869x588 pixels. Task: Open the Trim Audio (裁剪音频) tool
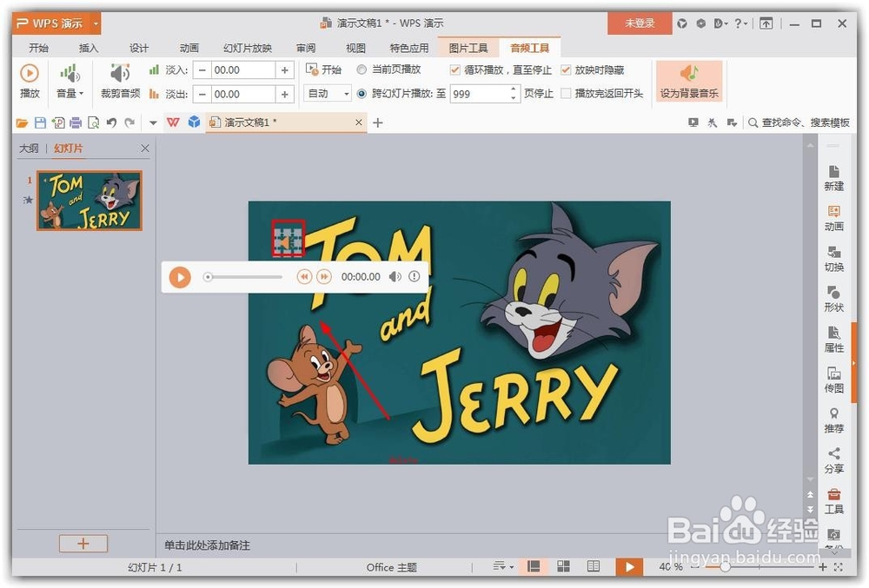(120, 81)
